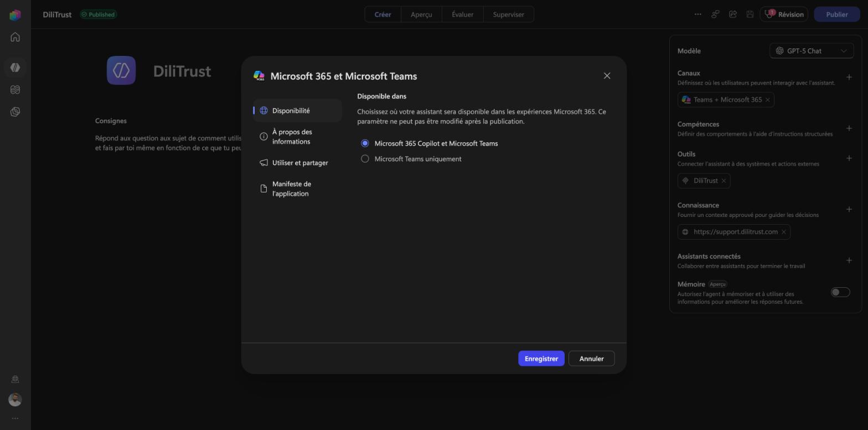868x430 pixels.
Task: Add a skill with Compétences plus icon
Action: tap(849, 128)
